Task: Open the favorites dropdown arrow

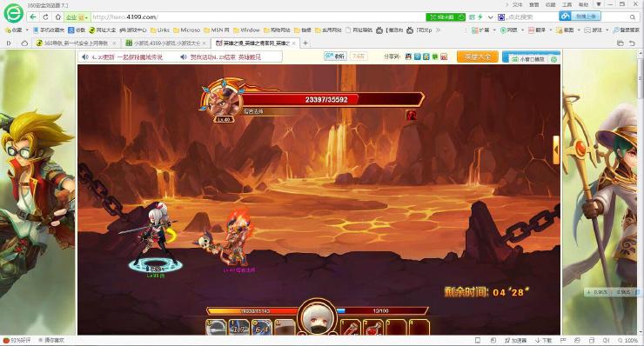Action: click(x=27, y=30)
